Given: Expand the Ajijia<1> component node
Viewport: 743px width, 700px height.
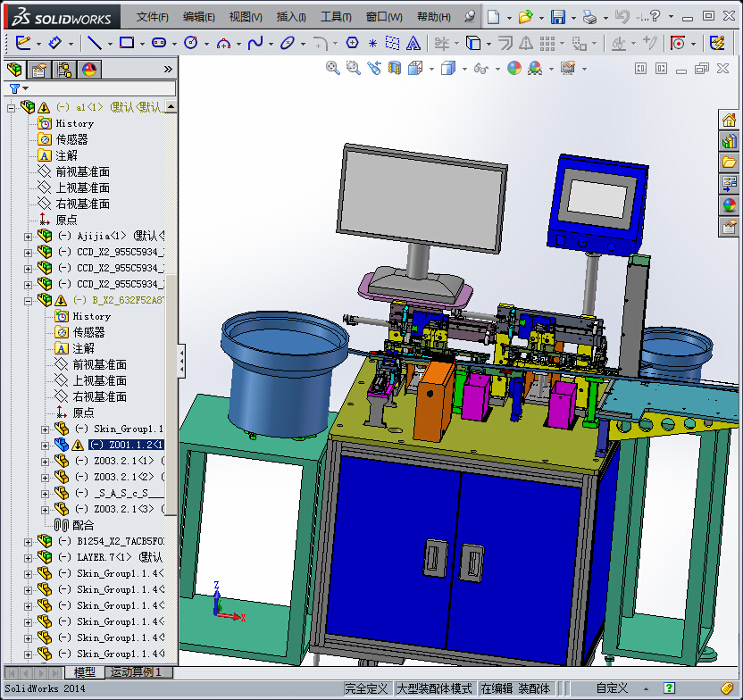Looking at the screenshot, I should pyautogui.click(x=28, y=236).
